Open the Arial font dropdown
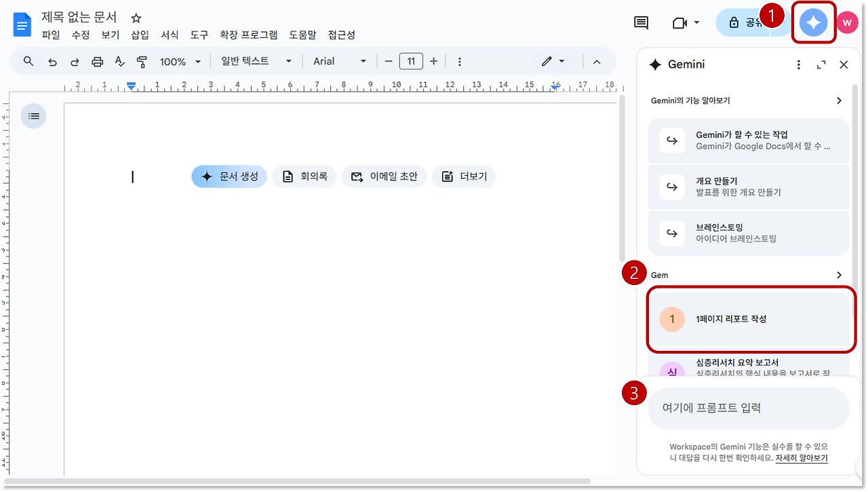The width and height of the screenshot is (868, 492). (340, 62)
